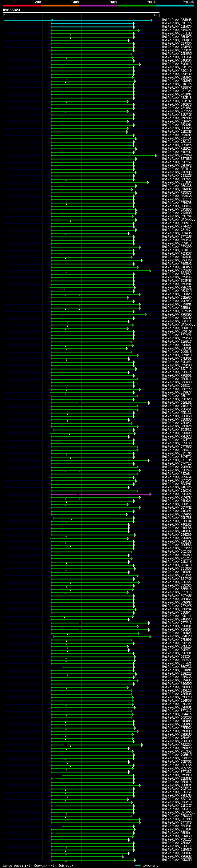The width and height of the screenshot is (197, 868).
Task: Select the UniRef100_A4QJR6 entry
Action: coord(177,487)
